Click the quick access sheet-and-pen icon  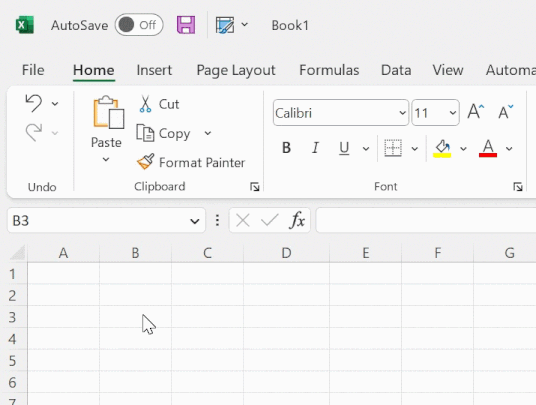pos(225,25)
